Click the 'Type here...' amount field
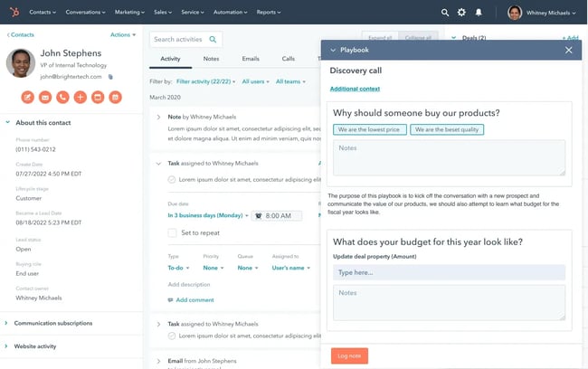Image resolution: width=588 pixels, height=369 pixels. click(x=449, y=272)
